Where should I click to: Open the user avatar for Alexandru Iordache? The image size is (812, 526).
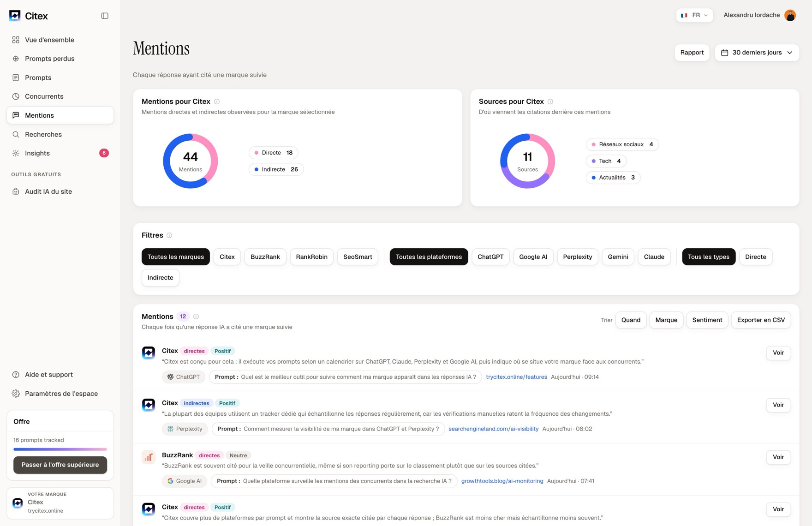tap(790, 15)
